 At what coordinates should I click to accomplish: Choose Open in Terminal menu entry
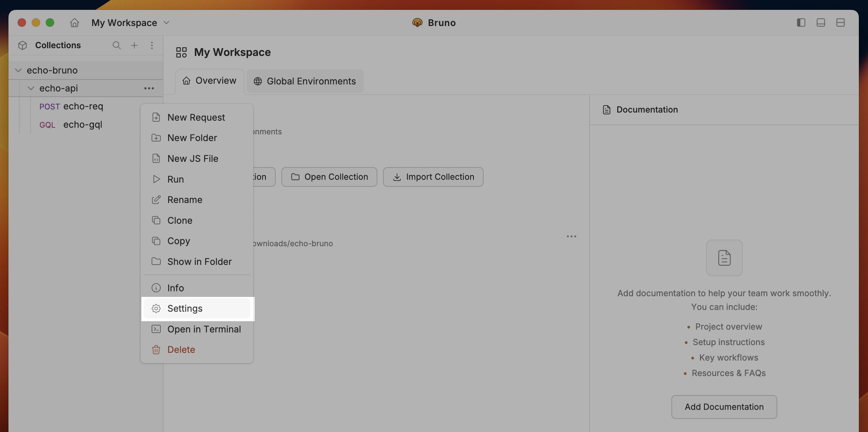tap(197, 329)
